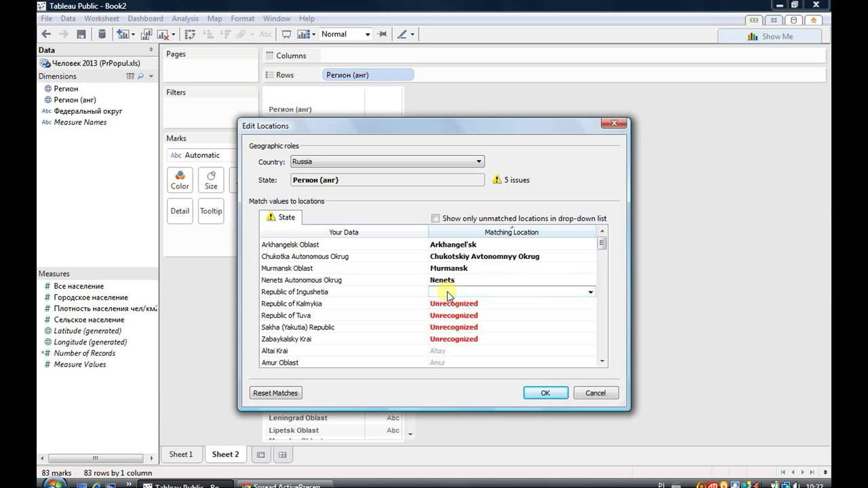Open the Analysis menu
Image resolution: width=868 pixels, height=488 pixels.
pos(185,18)
